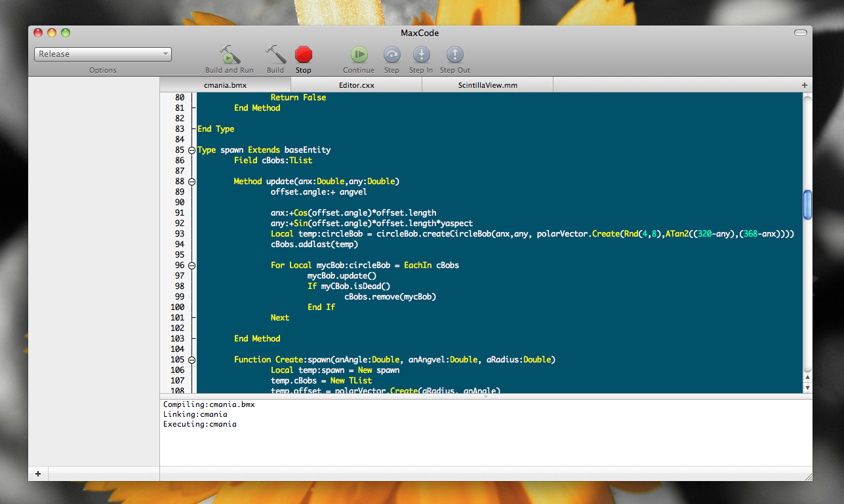Collapse the Type spawn fold marker
Viewport: 844px width, 504px height.
pyautogui.click(x=191, y=150)
